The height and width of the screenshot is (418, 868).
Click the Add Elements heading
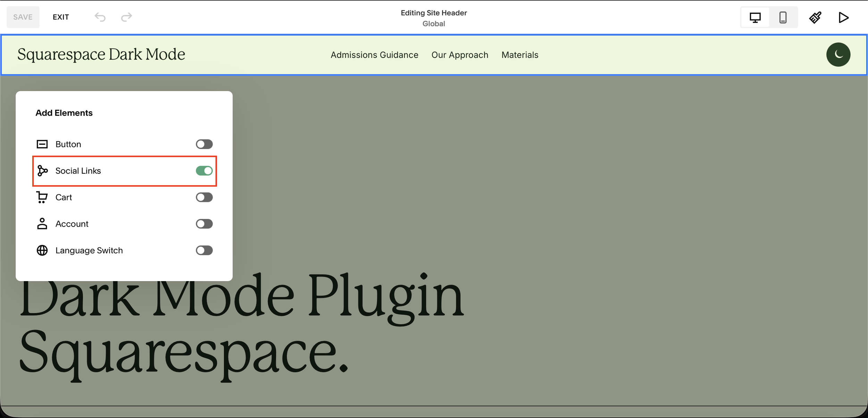64,113
